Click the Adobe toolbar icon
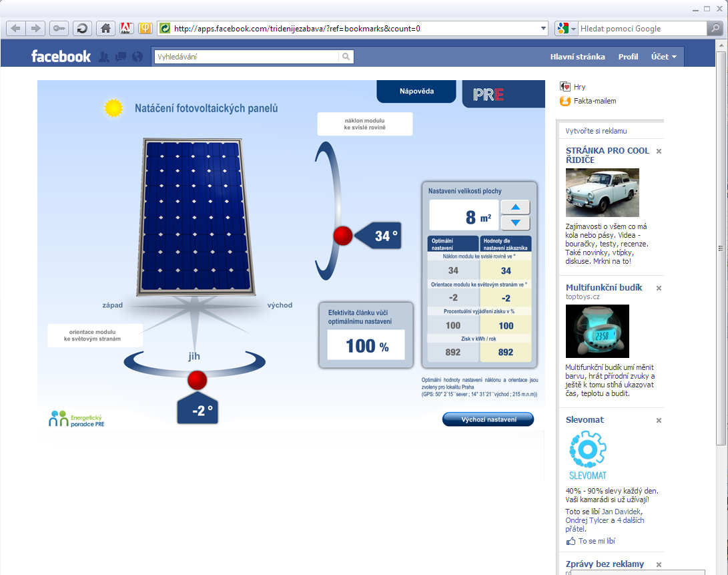This screenshot has width=728, height=575. coord(125,28)
